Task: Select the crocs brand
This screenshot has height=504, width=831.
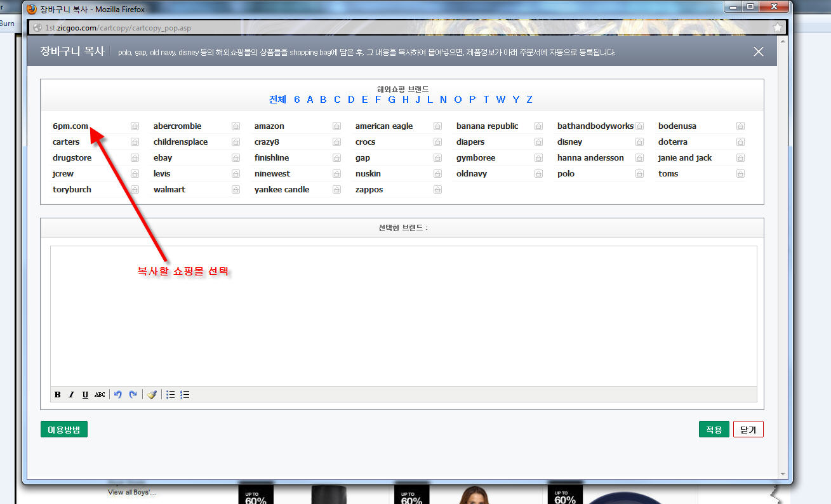Action: point(365,142)
